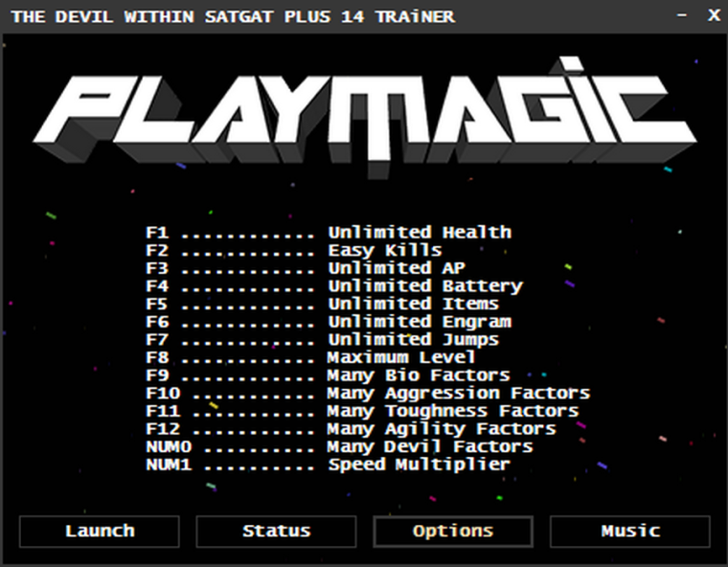Select the F2 Easy Kills line
The image size is (728, 567).
pos(294,250)
